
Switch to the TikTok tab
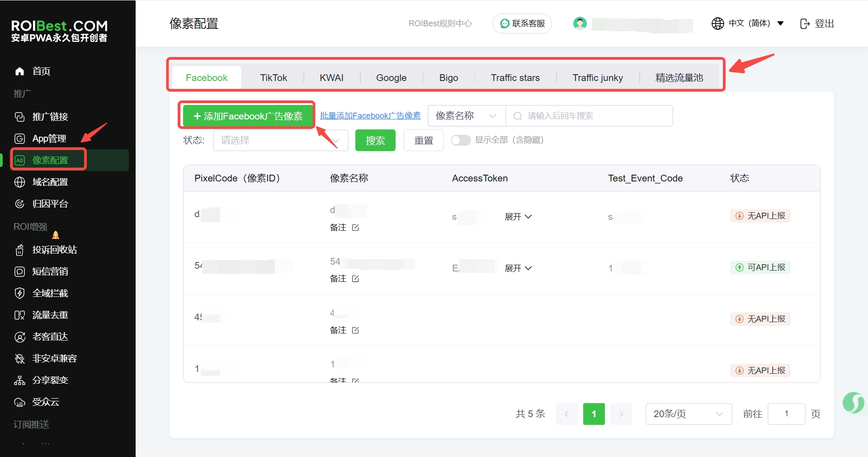[x=274, y=78]
